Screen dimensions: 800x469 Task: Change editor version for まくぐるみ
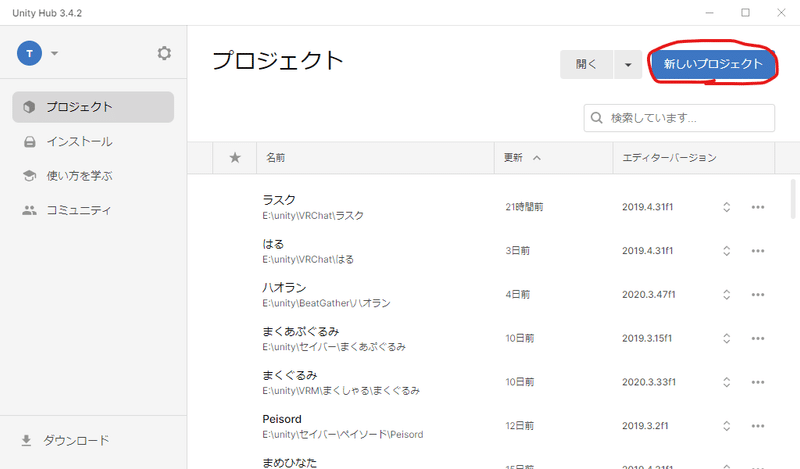coord(727,382)
